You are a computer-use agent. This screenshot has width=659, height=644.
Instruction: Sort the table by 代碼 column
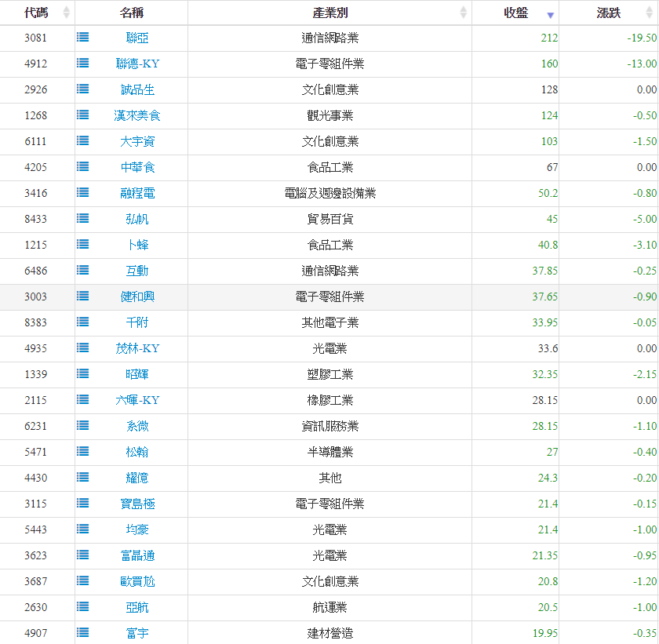pyautogui.click(x=37, y=13)
